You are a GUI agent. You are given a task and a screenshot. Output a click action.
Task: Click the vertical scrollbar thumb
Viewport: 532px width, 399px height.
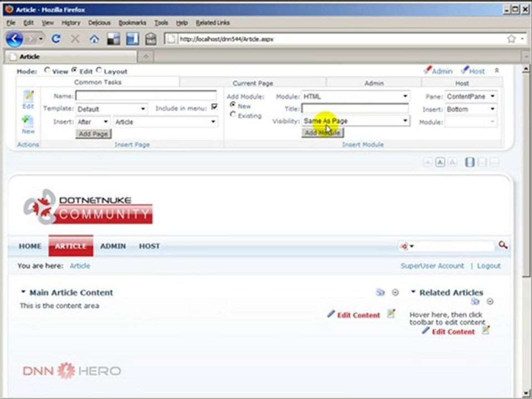[525, 174]
